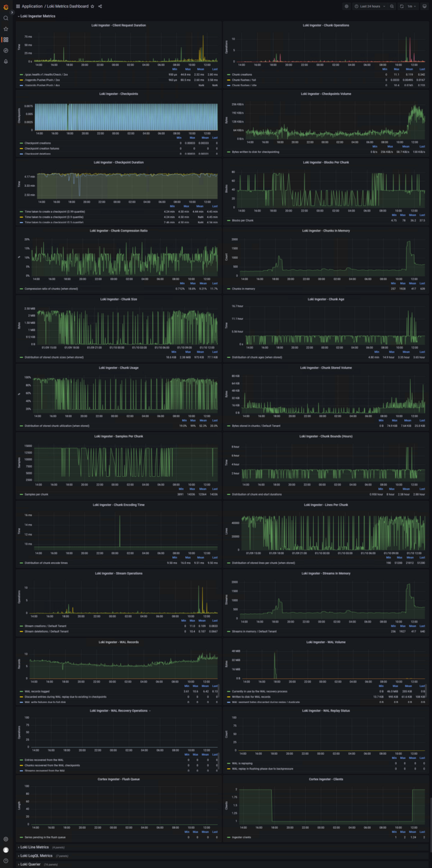432x868 pixels.
Task: Open dashboard settings gear in top bar
Action: click(x=346, y=6)
